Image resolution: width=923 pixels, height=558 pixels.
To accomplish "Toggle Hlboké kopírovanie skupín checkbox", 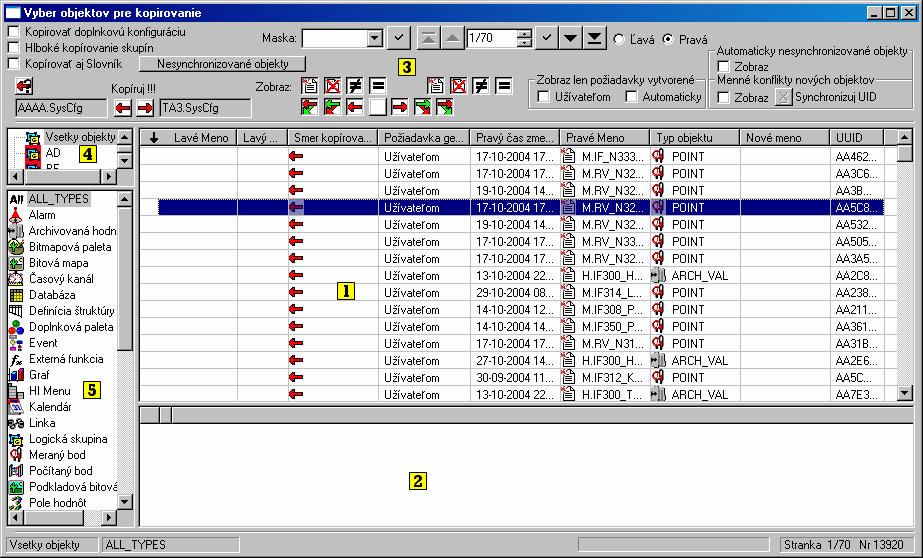I will 14,48.
